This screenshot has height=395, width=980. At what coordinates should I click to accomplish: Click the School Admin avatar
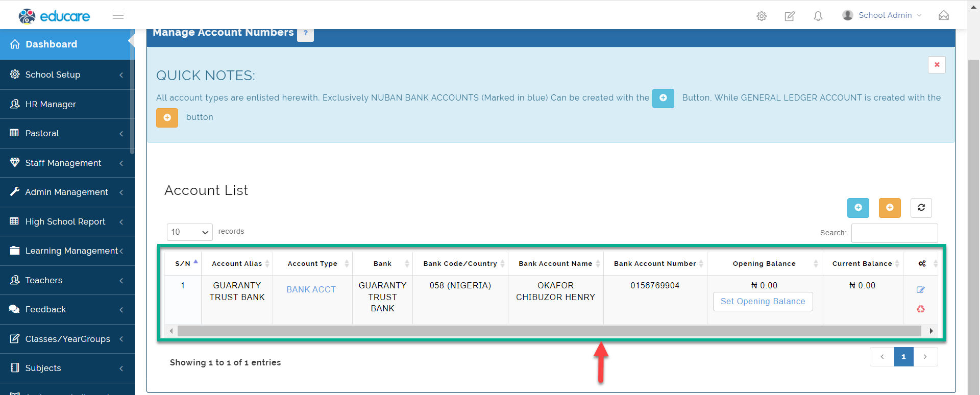pyautogui.click(x=848, y=15)
